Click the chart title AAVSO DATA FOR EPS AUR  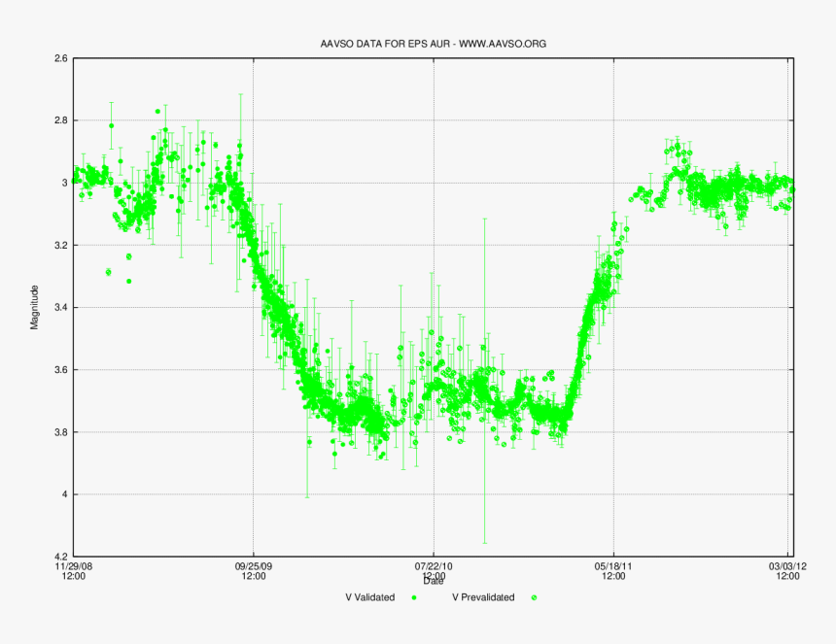click(x=383, y=43)
